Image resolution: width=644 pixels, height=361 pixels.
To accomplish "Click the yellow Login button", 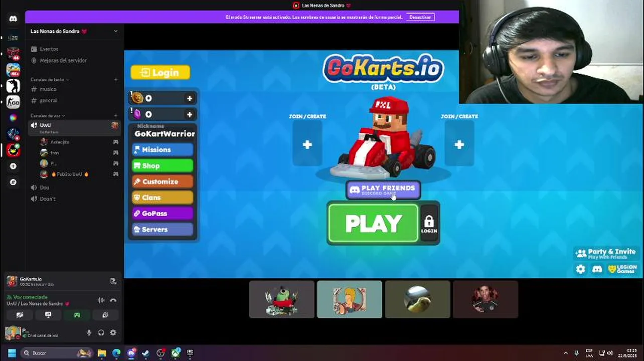I will point(160,73).
